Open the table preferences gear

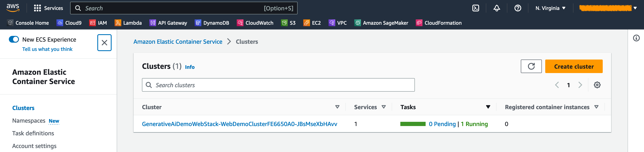[x=597, y=85]
